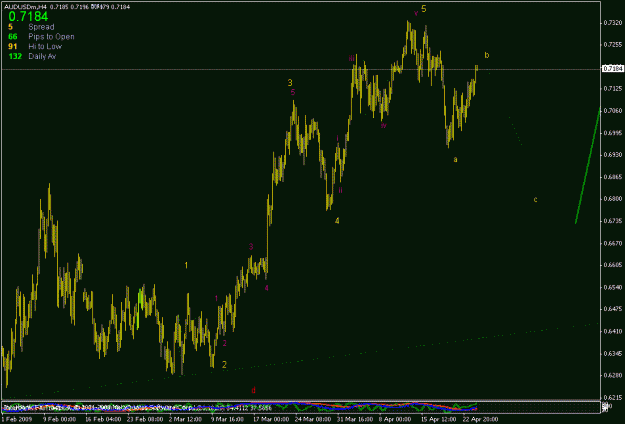Click the 0.7320 price axis label
This screenshot has width=625, height=424.
614,23
